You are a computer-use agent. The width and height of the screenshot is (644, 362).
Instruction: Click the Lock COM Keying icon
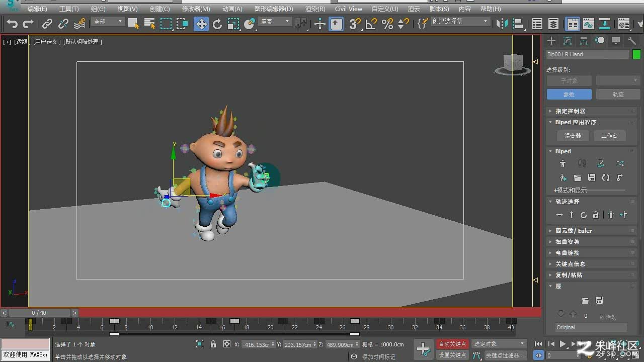(x=596, y=215)
